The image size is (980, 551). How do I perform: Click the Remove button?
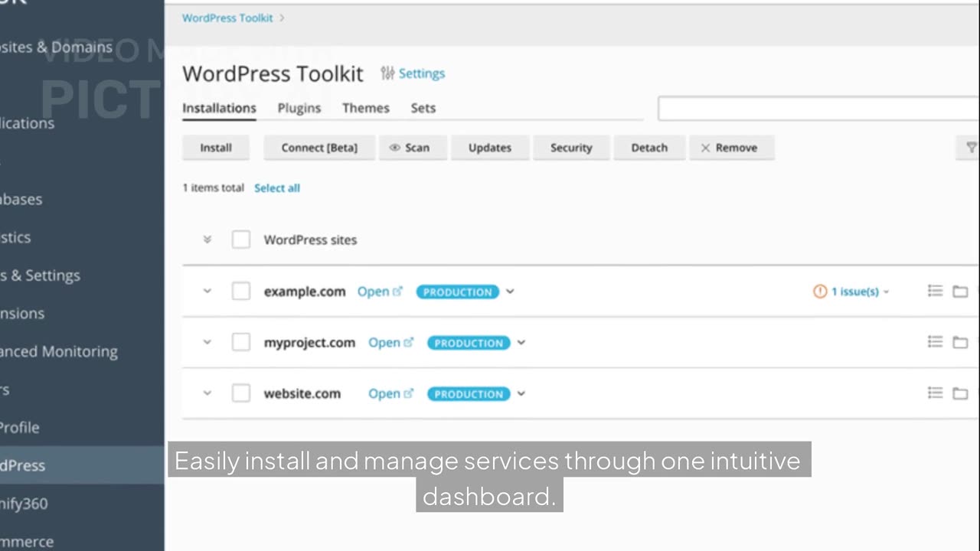[x=732, y=148]
